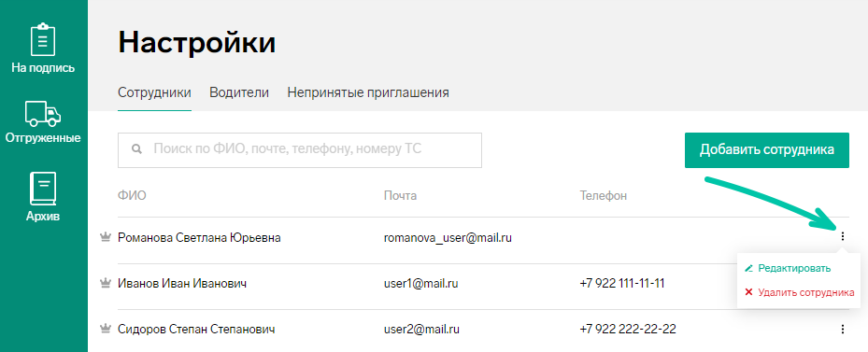The width and height of the screenshot is (868, 352).
Task: Click the pencil icon next to Редактировать
Action: 749,268
